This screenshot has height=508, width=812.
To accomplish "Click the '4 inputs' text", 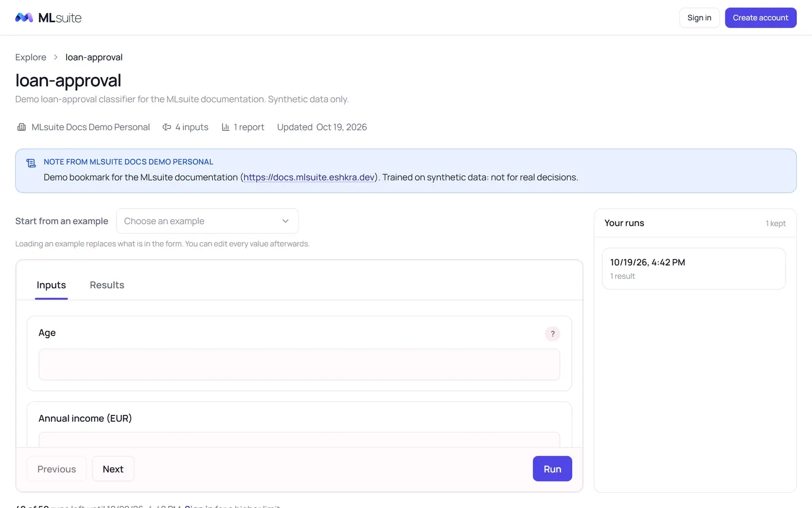I will click(x=192, y=127).
